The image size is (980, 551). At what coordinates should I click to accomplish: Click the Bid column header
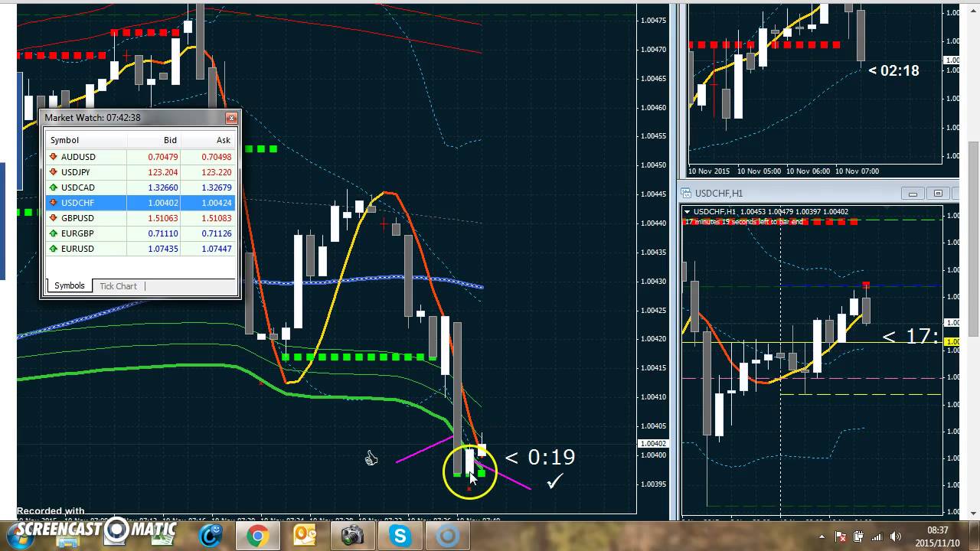point(154,140)
